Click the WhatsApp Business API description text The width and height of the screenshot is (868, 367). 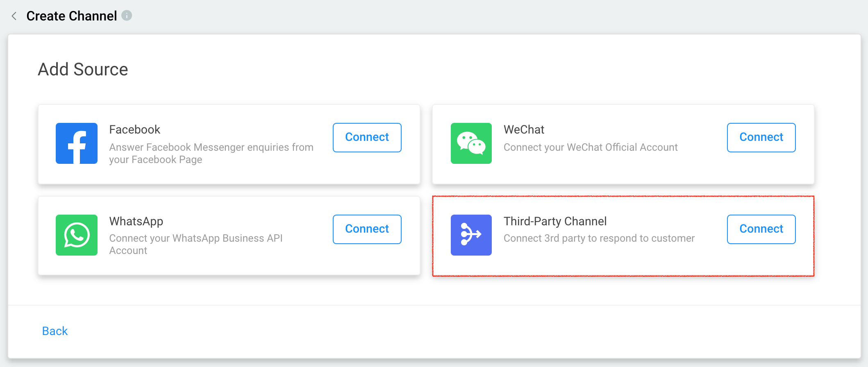click(x=196, y=244)
